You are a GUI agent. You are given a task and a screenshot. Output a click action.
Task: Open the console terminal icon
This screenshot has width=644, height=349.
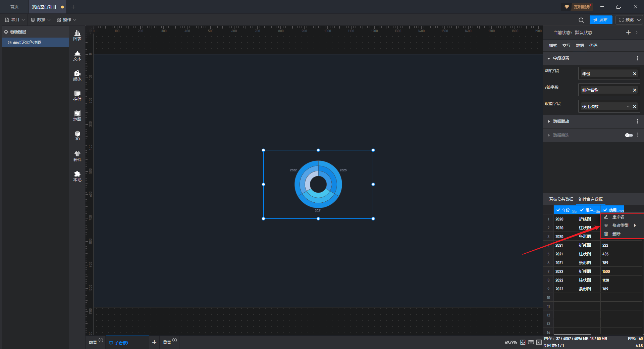point(539,342)
